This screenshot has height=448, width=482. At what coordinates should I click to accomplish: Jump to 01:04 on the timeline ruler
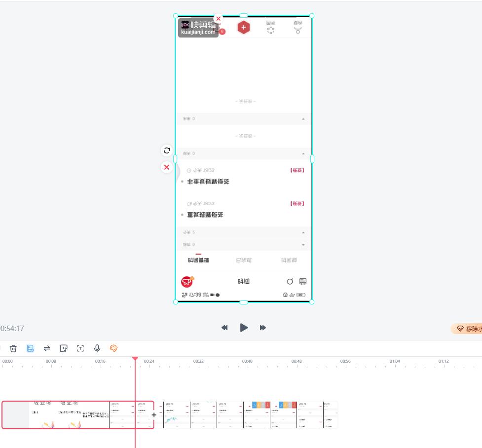point(395,361)
